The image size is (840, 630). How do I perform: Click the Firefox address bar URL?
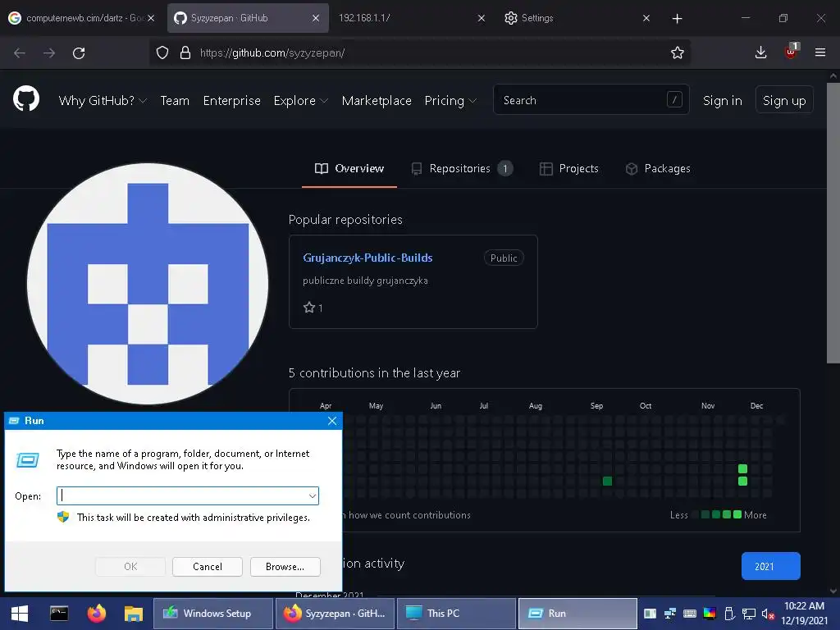tap(272, 53)
